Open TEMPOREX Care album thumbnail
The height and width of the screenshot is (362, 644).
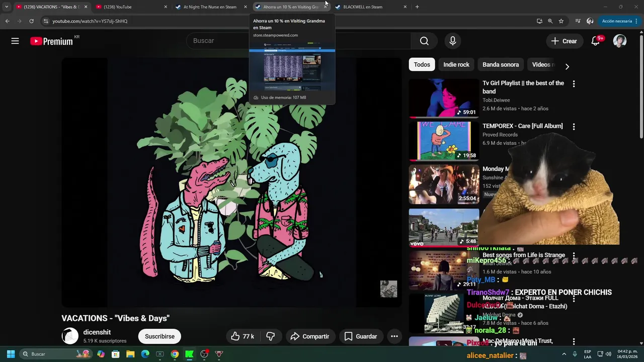444,141
